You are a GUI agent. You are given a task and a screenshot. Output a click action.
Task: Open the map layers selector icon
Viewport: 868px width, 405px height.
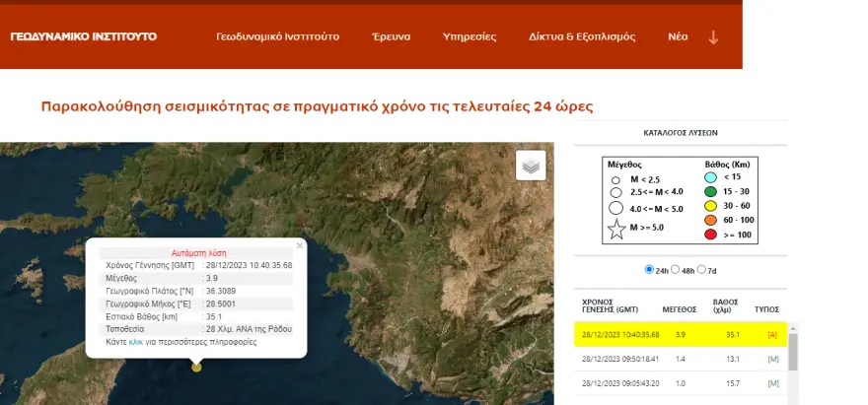click(x=531, y=166)
